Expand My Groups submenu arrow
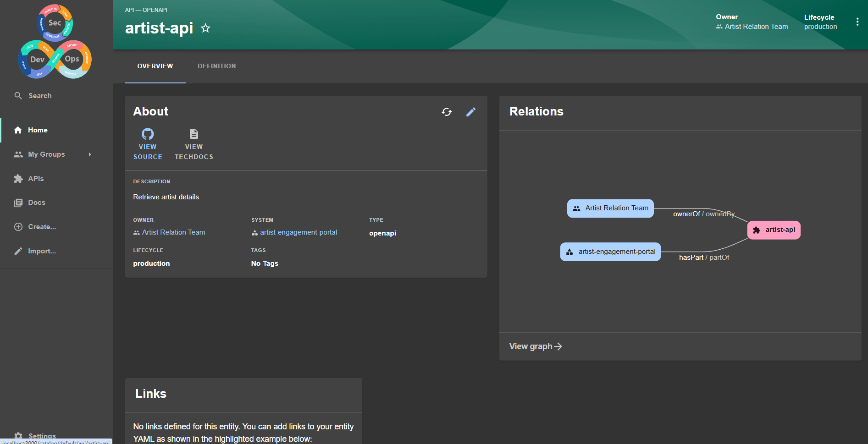 tap(90, 154)
